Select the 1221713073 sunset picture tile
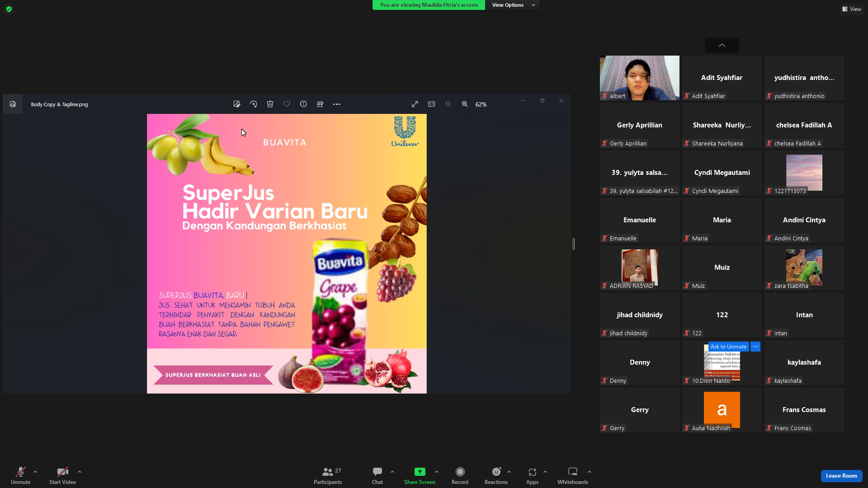 [804, 173]
